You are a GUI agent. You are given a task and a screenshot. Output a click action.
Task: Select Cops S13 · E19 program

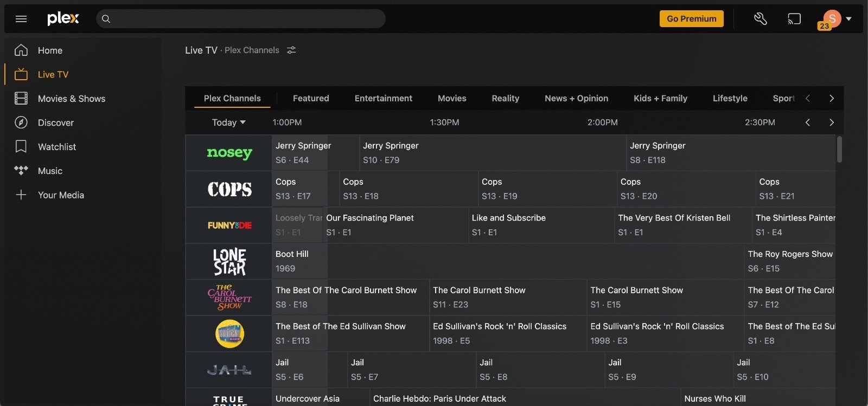tap(547, 189)
